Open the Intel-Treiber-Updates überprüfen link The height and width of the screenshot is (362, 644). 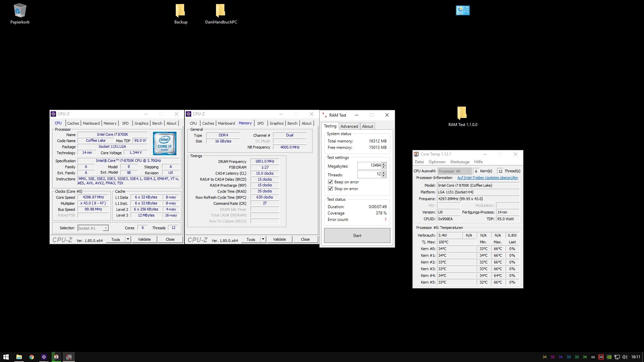pos(487,178)
